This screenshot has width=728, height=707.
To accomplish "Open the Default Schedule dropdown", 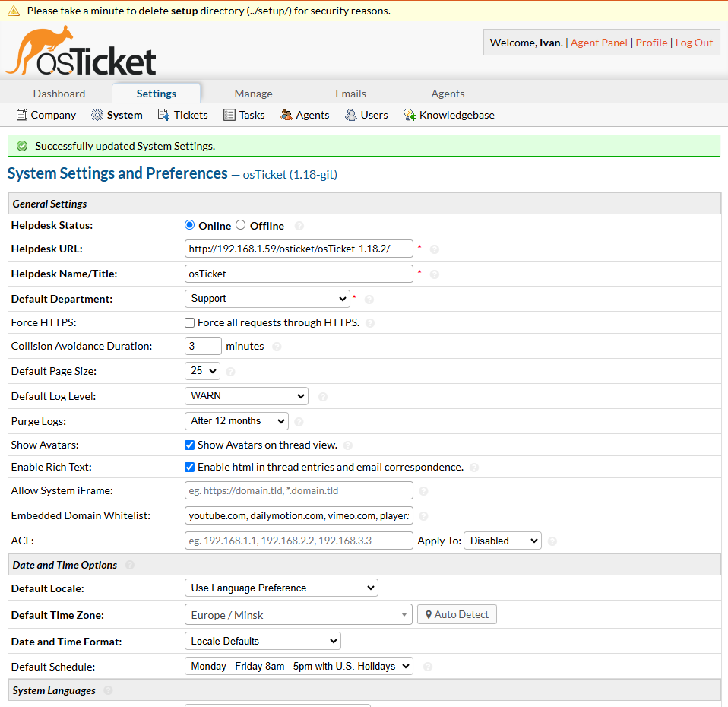I will tap(299, 666).
